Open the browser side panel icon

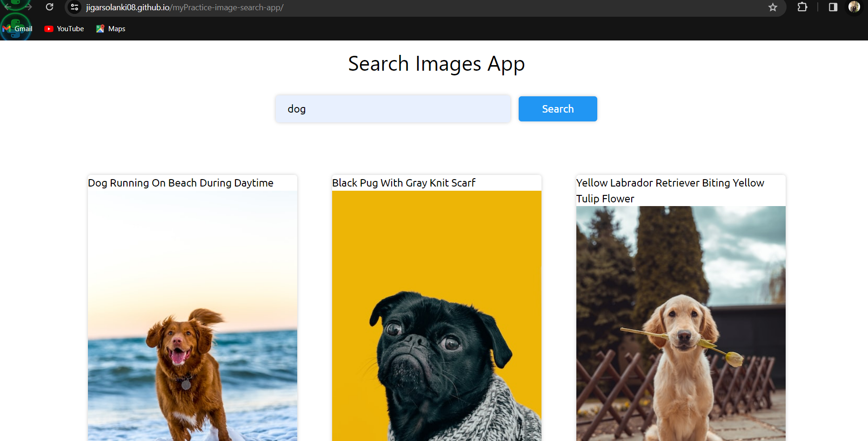click(833, 7)
